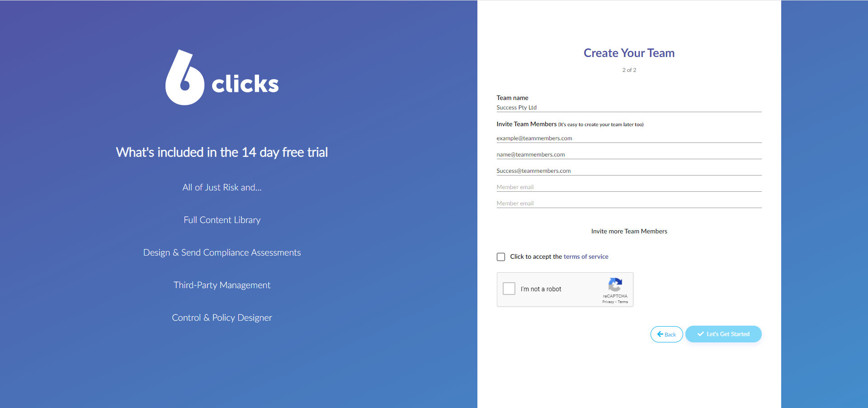Click 'Control & Policy Designer' text
This screenshot has height=408, width=868.
coord(222,318)
